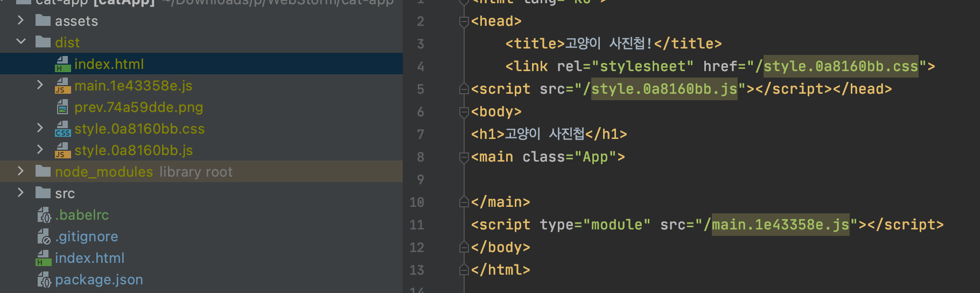Click JS file icon of style.0a8160bb.js
This screenshot has height=293, width=980.
pyautogui.click(x=62, y=150)
